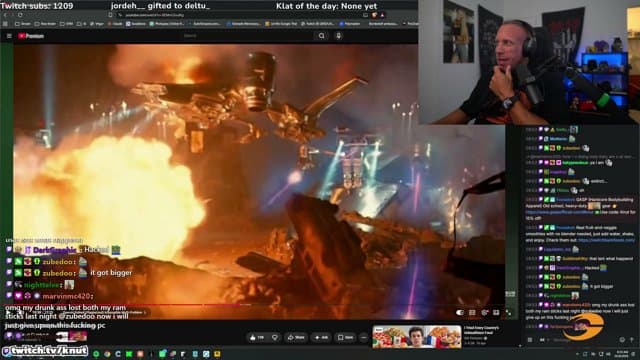
Task: Open the yellow note taskbar app
Action: click(217, 354)
